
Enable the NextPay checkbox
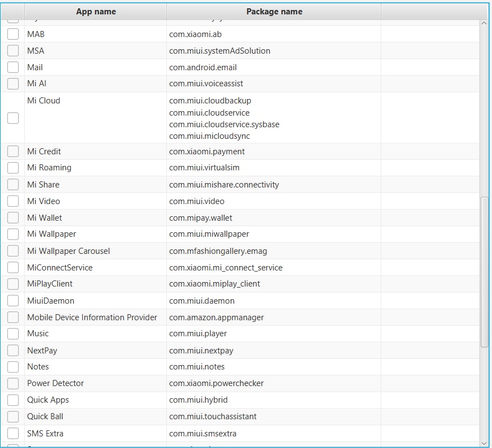point(13,350)
